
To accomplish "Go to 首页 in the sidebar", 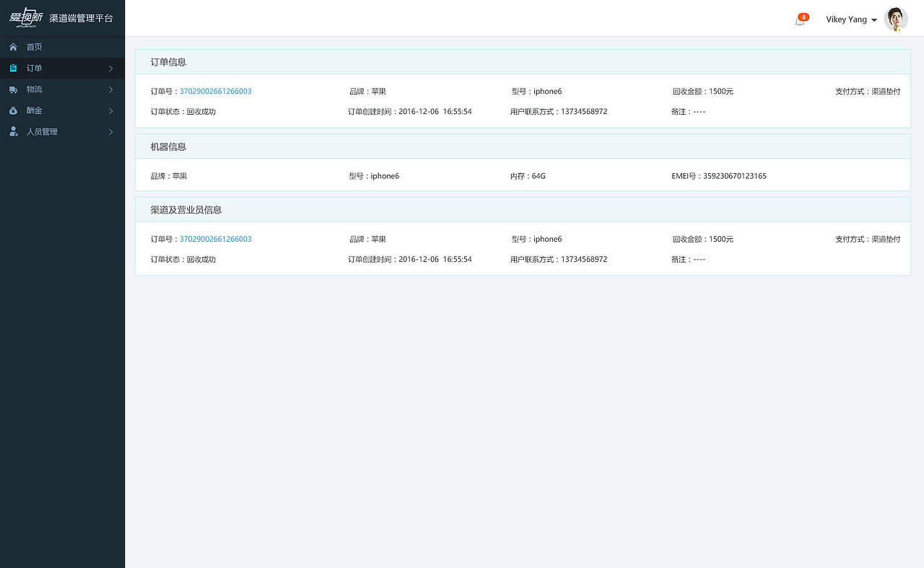I will (62, 47).
